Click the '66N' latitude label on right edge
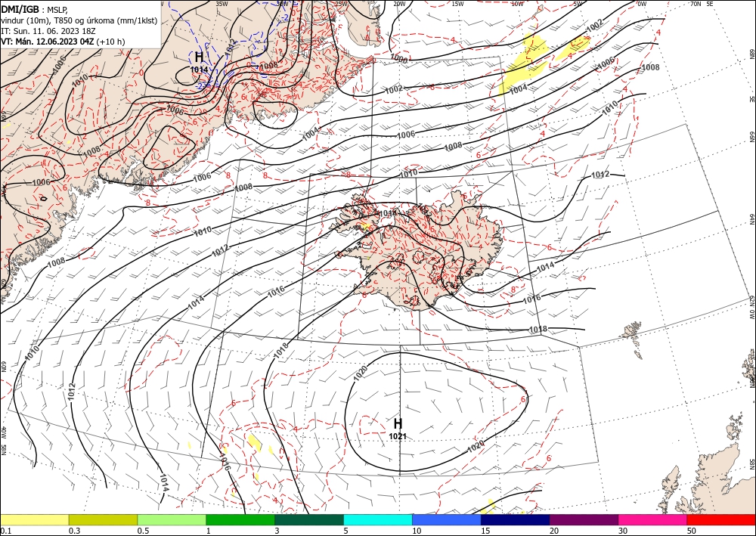This screenshot has height=536, width=756. (751, 138)
